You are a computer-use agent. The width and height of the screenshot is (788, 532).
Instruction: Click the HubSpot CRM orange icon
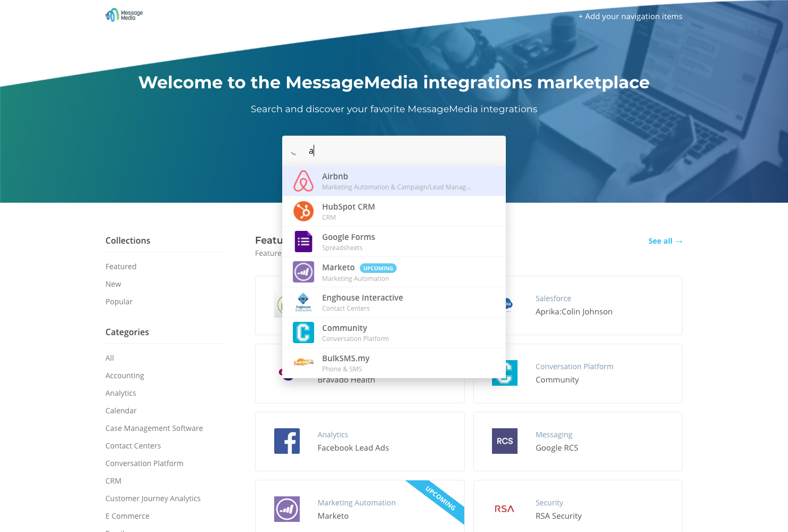click(303, 211)
